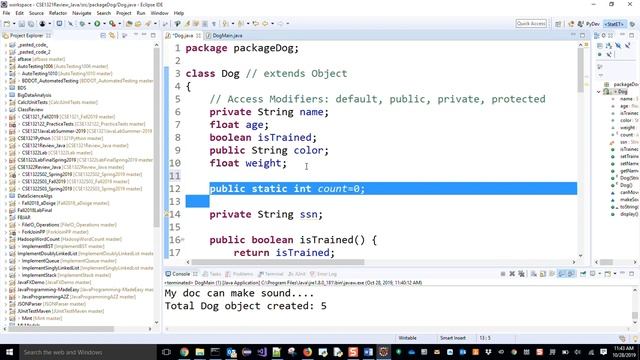Click the taskbar search box
The image size is (640, 360).
point(87,352)
